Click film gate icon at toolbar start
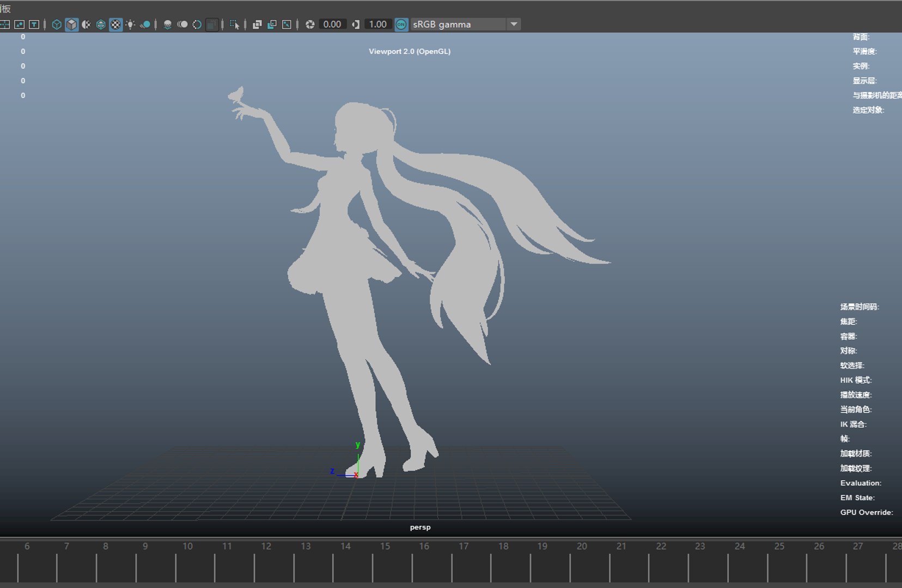The width and height of the screenshot is (902, 588). coord(4,24)
